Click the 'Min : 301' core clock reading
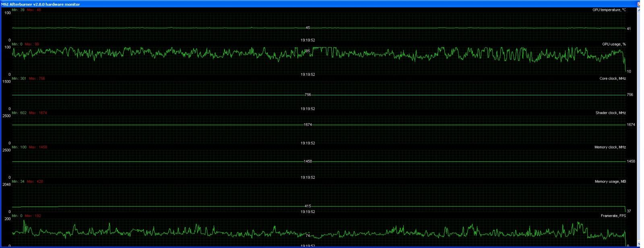This screenshot has height=248, width=644. coord(19,79)
